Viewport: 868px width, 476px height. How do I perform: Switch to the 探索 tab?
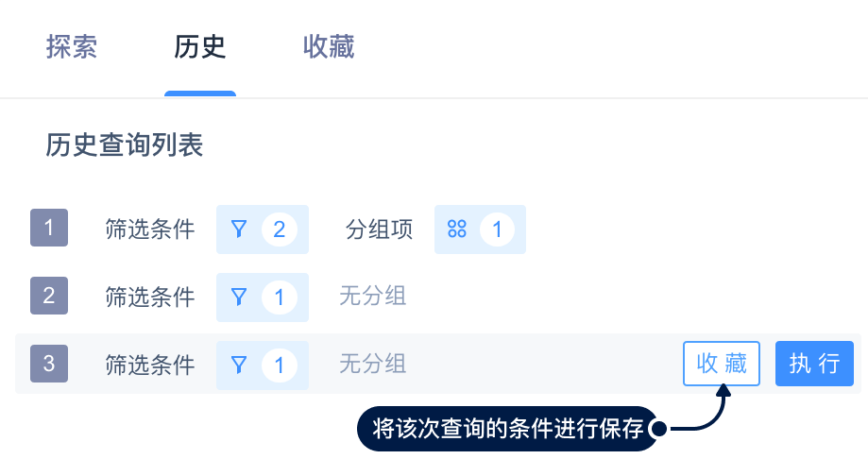point(72,47)
